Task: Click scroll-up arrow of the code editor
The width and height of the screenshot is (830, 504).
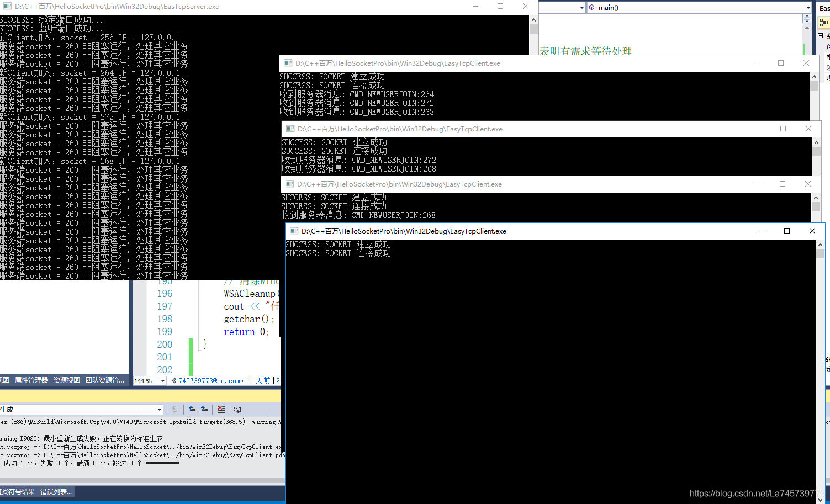Action: [x=807, y=28]
